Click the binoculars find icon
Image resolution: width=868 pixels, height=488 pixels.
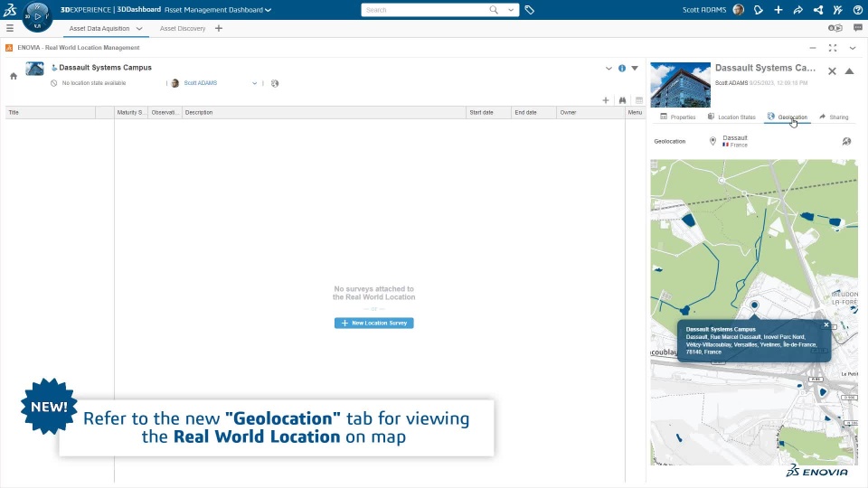click(622, 100)
